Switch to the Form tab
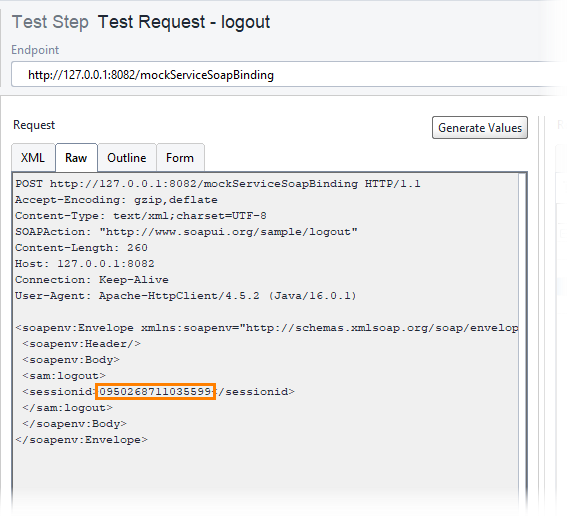This screenshot has height=517, width=568. pyautogui.click(x=180, y=158)
